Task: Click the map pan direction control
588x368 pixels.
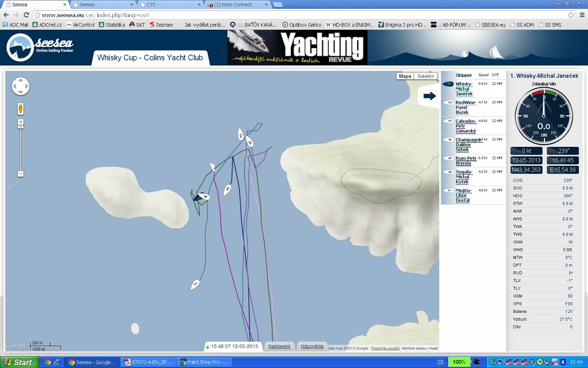Action: 21,87
